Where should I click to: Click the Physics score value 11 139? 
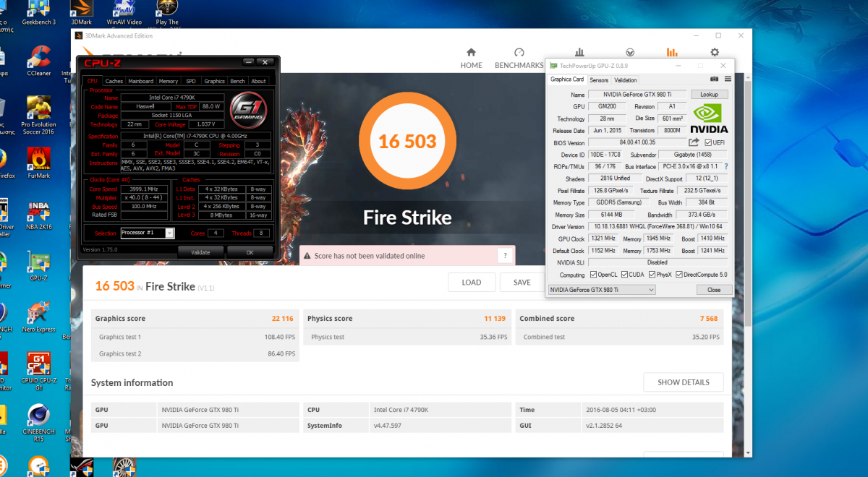(495, 318)
